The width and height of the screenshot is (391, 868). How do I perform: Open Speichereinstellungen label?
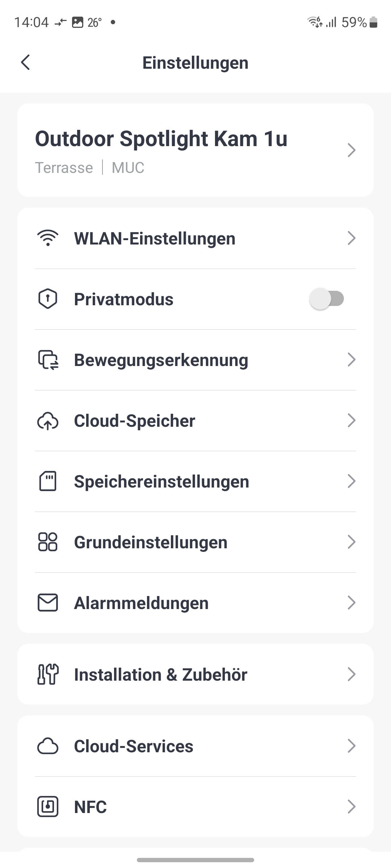pyautogui.click(x=161, y=482)
